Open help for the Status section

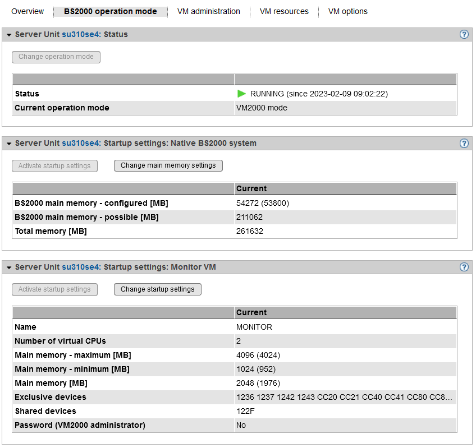pyautogui.click(x=464, y=34)
